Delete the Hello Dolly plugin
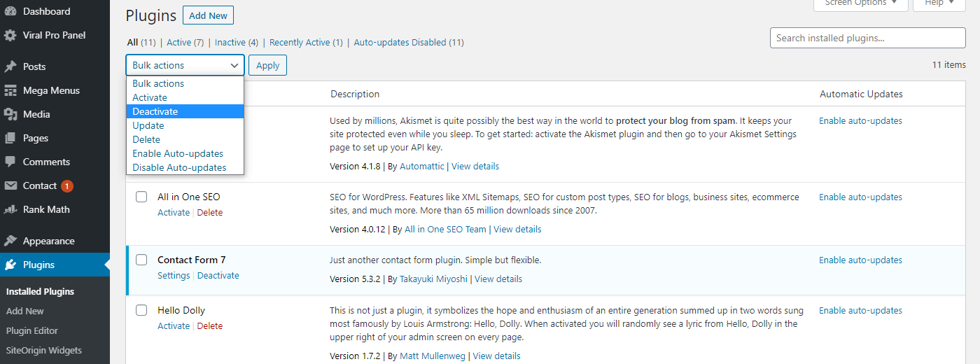The height and width of the screenshot is (364, 980). tap(210, 325)
